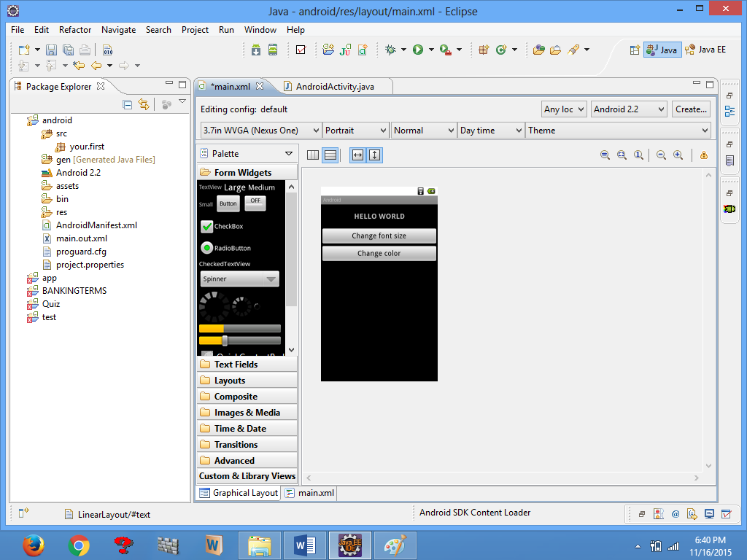This screenshot has width=747, height=560.
Task: Open the device selector showing 3.7in WVGA
Action: pyautogui.click(x=260, y=131)
